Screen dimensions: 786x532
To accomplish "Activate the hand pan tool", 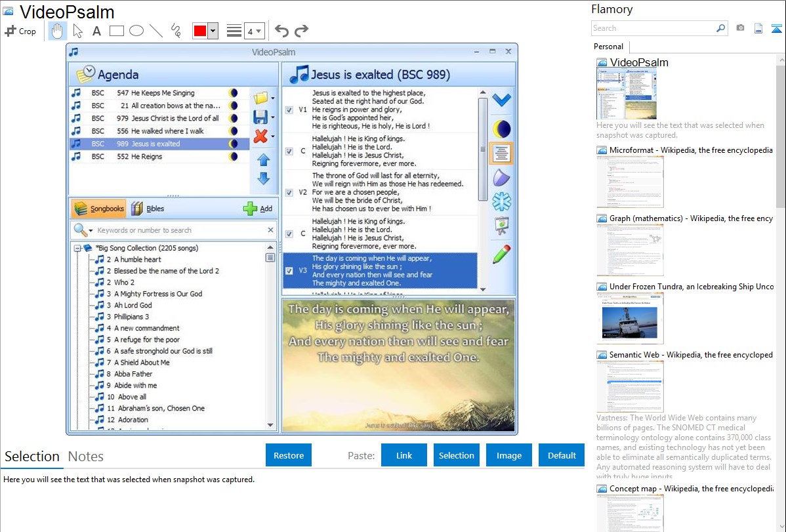I will click(57, 31).
